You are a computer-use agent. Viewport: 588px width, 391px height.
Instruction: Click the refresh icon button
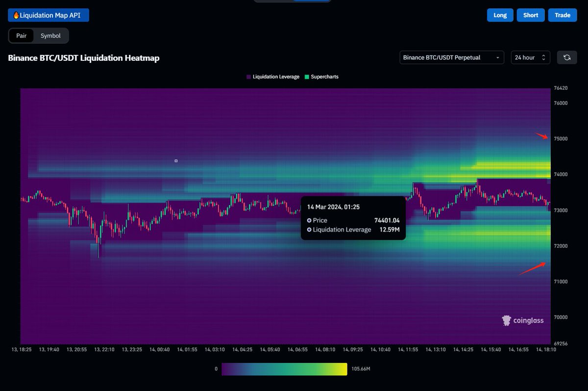[x=567, y=57]
